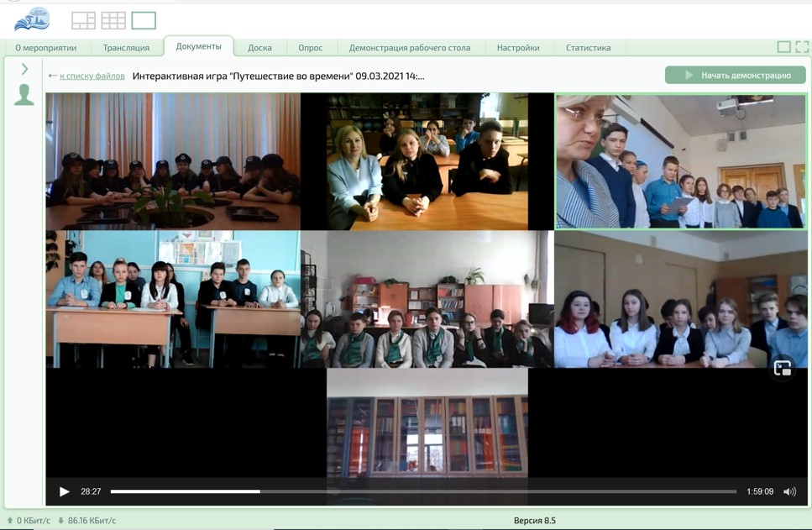Go to the "Опрос" tab
Image resolution: width=812 pixels, height=530 pixels.
click(310, 48)
